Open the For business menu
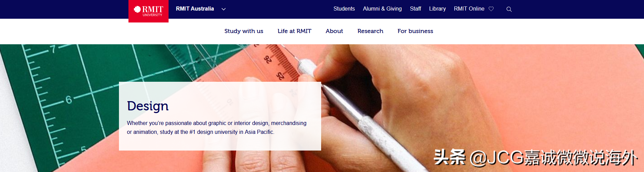Viewport: 644px width, 172px height. click(x=415, y=31)
